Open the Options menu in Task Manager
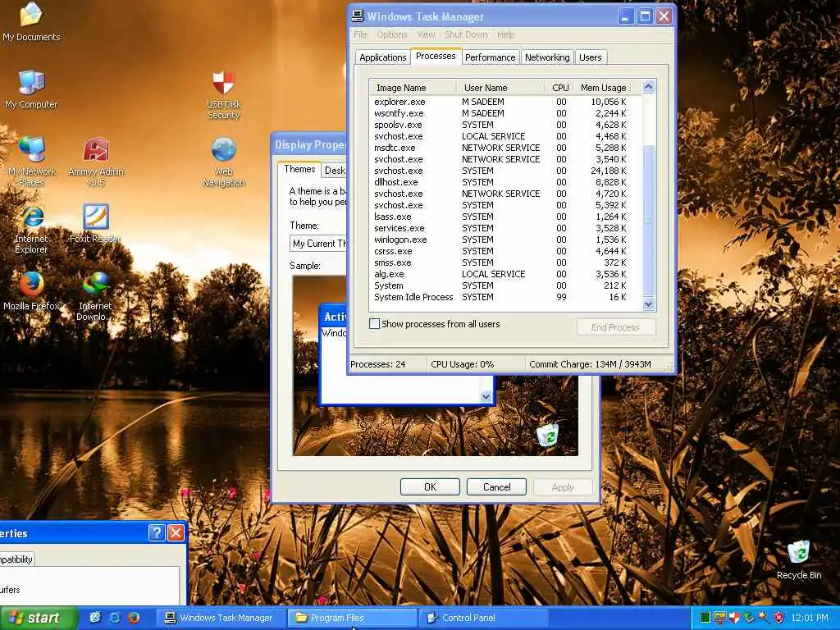Viewport: 840px width, 630px height. click(x=391, y=34)
